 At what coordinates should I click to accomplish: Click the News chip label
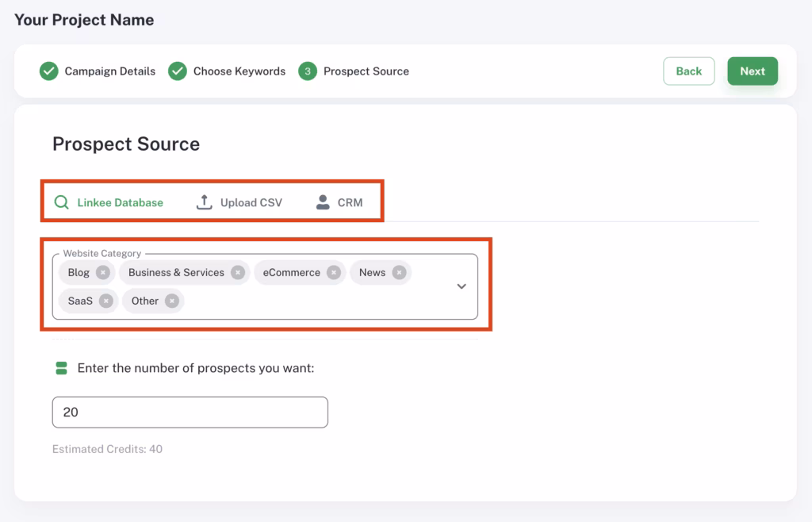tap(373, 272)
